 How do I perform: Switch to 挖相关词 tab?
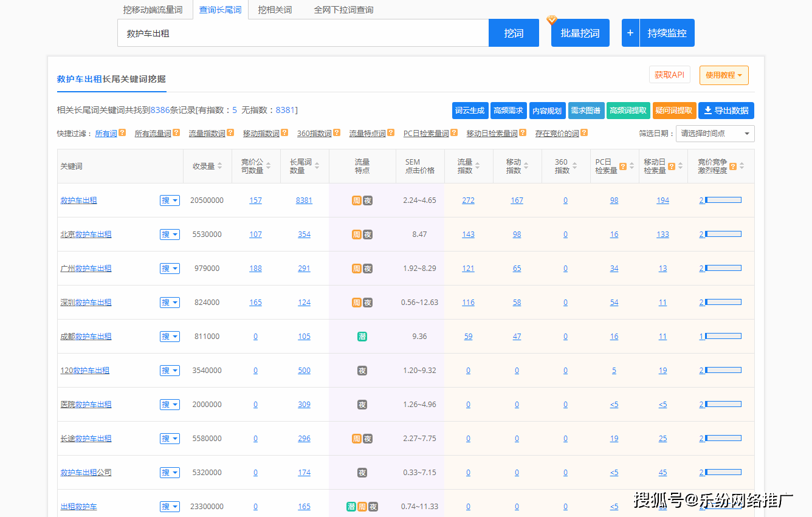275,10
